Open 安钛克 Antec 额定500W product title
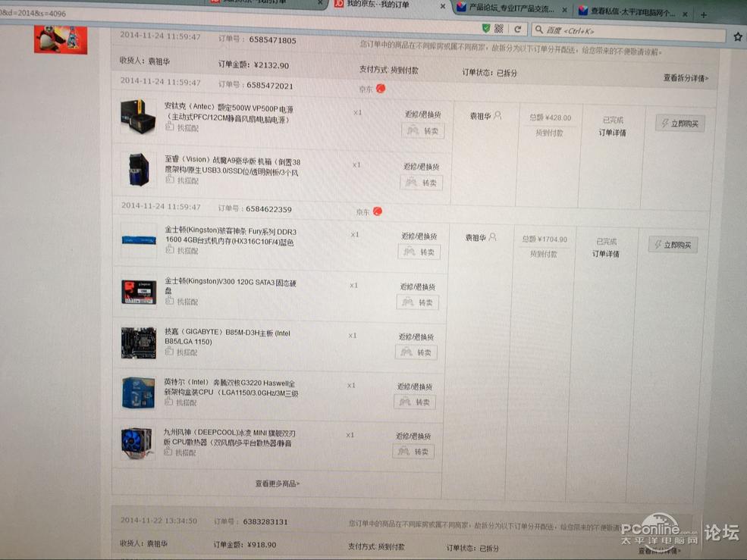Screen dimensions: 747x560 click(x=229, y=114)
